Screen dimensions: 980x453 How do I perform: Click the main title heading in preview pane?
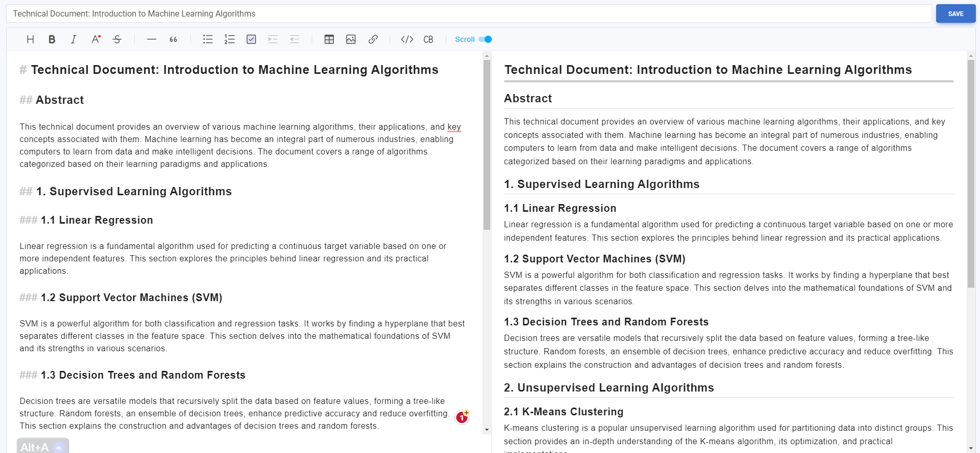click(x=708, y=70)
